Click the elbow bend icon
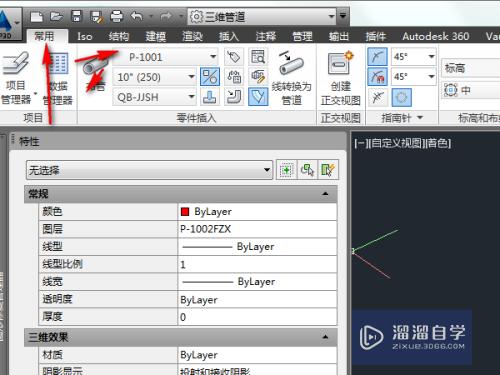This screenshot has height=375, width=500. 234,97
